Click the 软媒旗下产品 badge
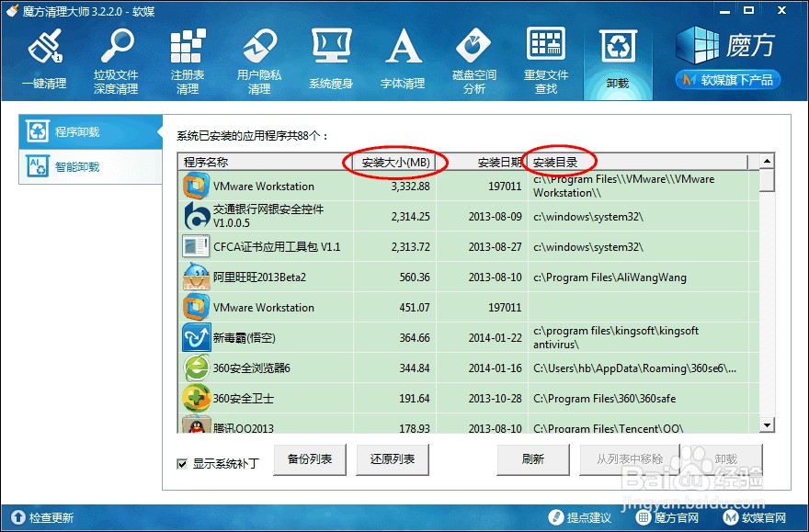 point(727,80)
